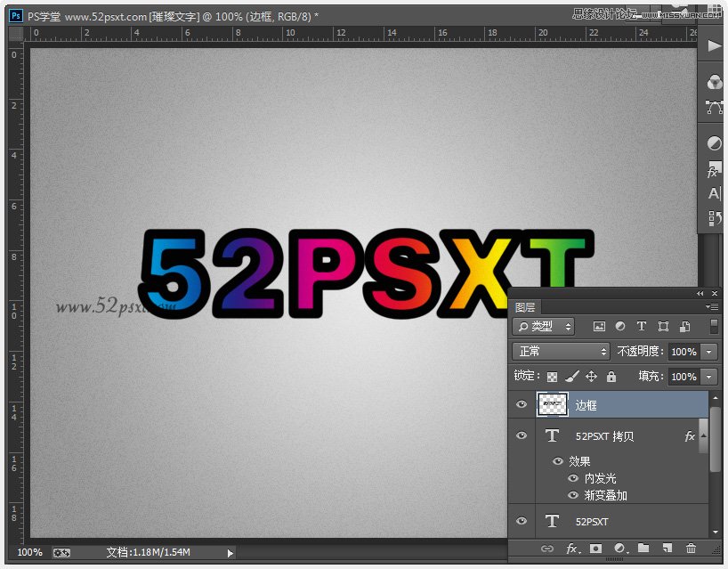
Task: Select the bottom 52PSXT layer name
Action: click(x=592, y=522)
